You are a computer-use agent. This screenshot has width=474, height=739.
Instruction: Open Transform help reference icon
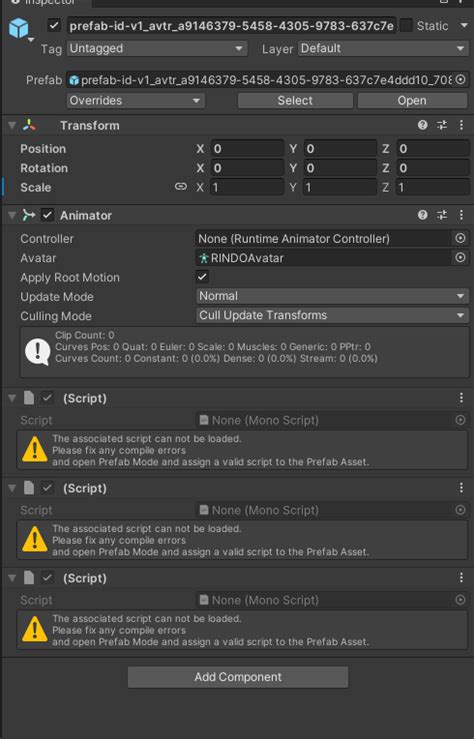pyautogui.click(x=423, y=125)
